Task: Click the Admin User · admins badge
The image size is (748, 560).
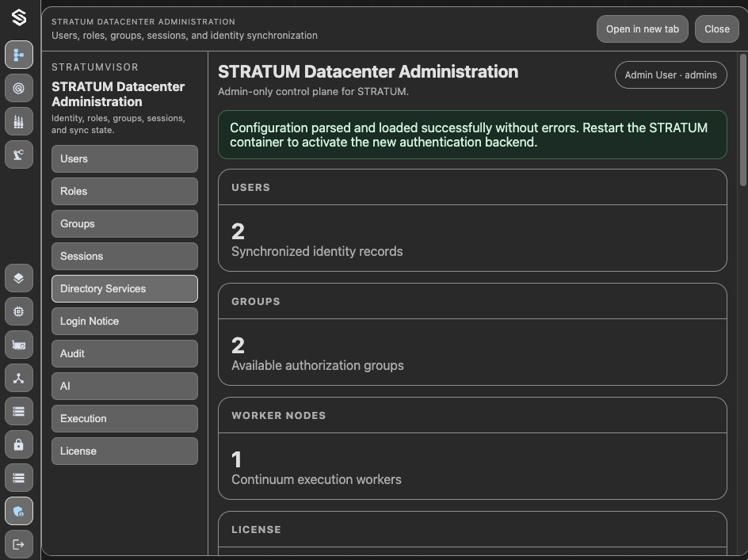Action: 670,75
